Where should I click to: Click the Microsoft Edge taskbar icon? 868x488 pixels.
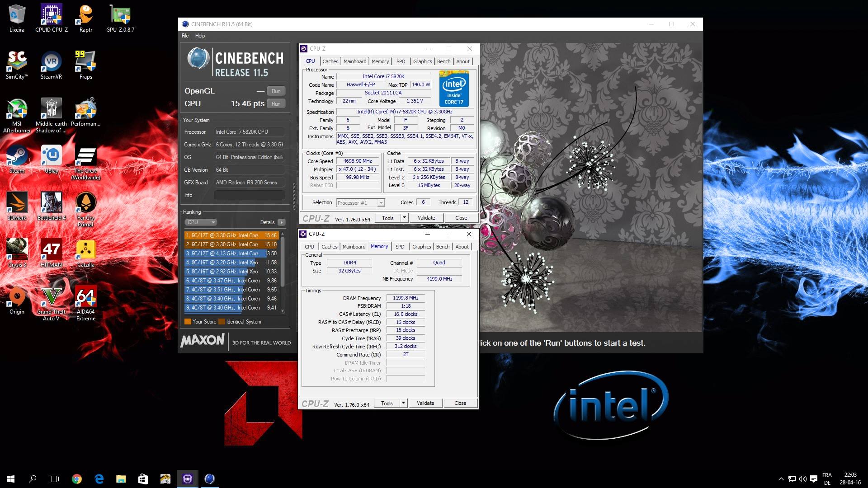point(99,479)
